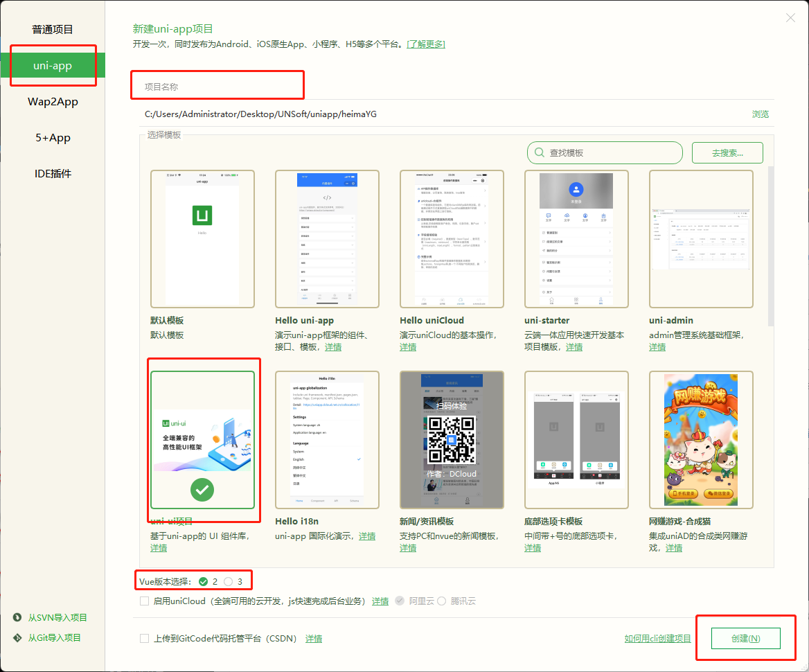Choose the Hello uni-app template thumbnail
The width and height of the screenshot is (809, 672).
(x=327, y=238)
